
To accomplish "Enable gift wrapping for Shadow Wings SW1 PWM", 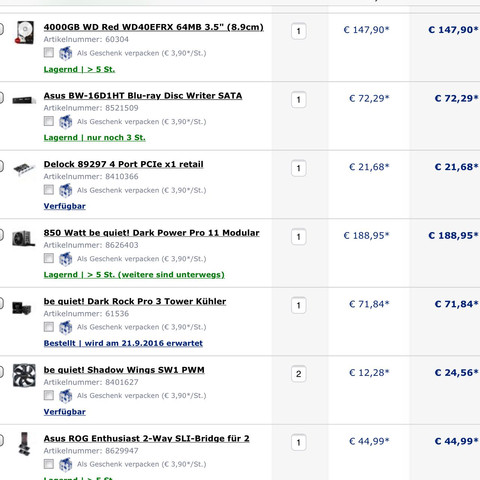I will pyautogui.click(x=49, y=395).
